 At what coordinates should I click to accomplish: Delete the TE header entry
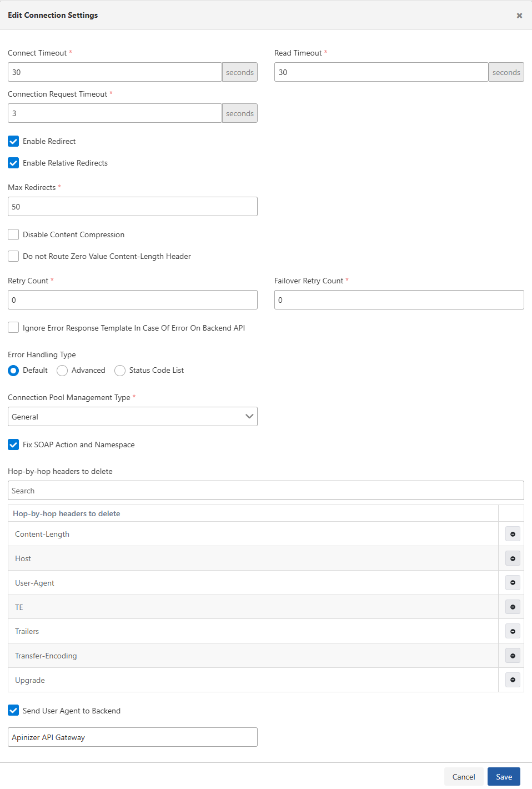pos(513,607)
